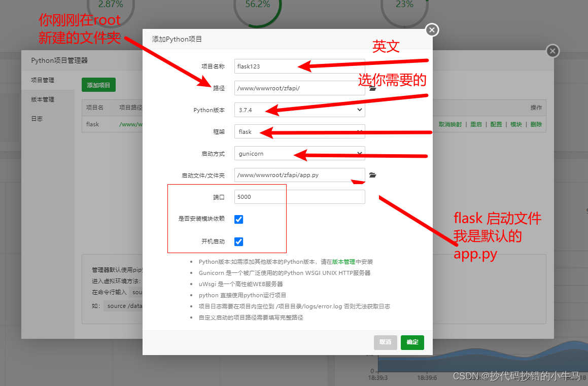Click the /www/w project path link
This screenshot has width=588, height=386.
point(131,124)
